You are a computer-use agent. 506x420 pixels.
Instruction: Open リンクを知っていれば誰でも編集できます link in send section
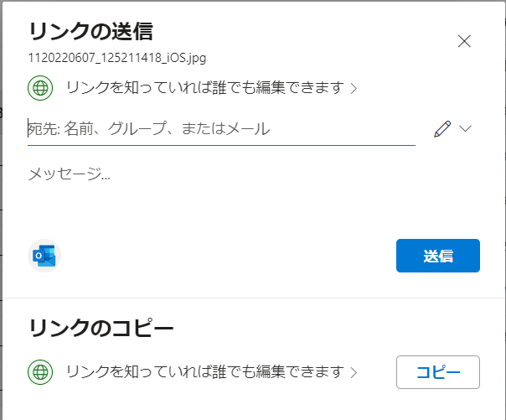coord(205,88)
